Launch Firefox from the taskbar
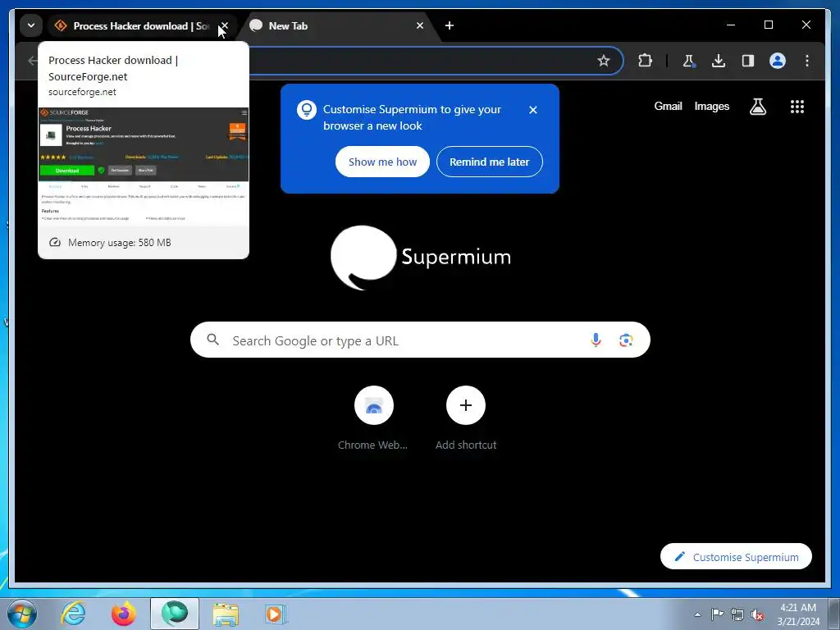This screenshot has width=840, height=630. [124, 614]
